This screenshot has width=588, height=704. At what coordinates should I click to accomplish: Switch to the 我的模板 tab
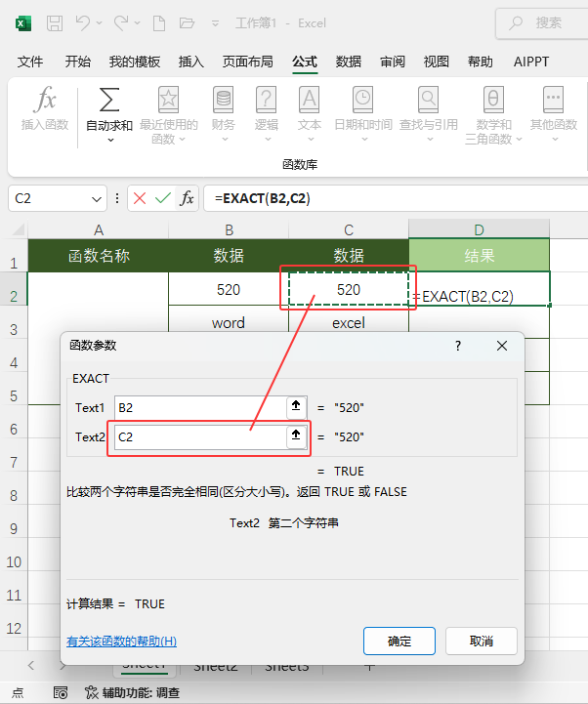pyautogui.click(x=135, y=62)
